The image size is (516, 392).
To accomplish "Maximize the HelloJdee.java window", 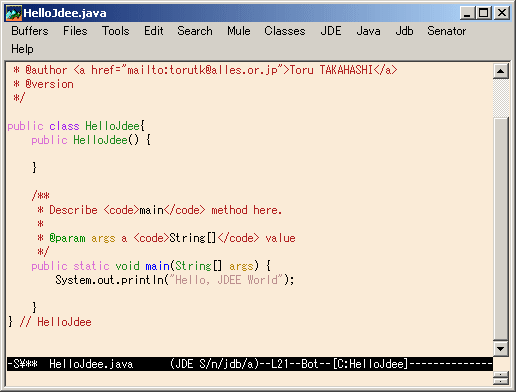I will point(484,13).
